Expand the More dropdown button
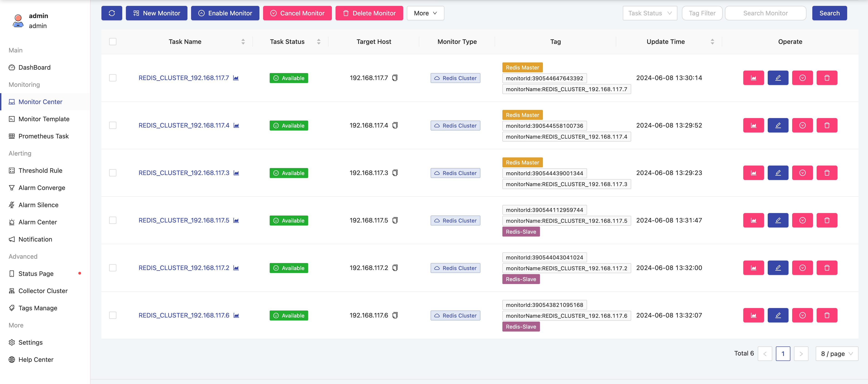This screenshot has height=384, width=868. click(425, 13)
